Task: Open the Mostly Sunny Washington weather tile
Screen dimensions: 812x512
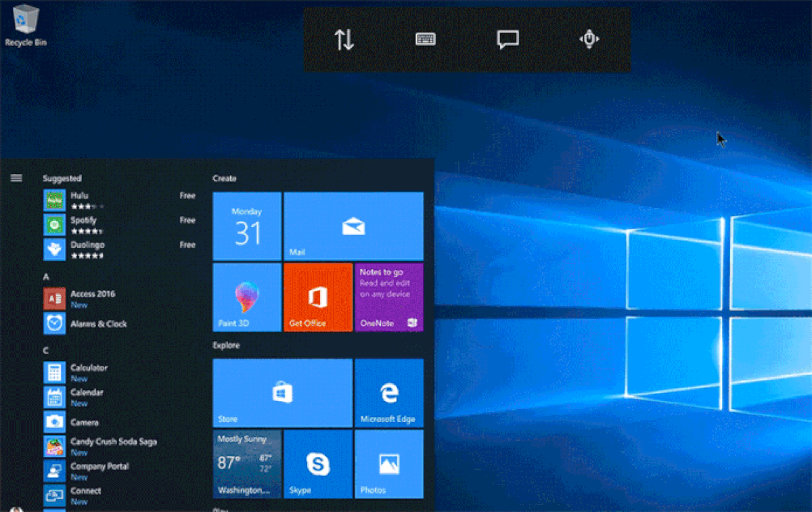Action: 247,464
